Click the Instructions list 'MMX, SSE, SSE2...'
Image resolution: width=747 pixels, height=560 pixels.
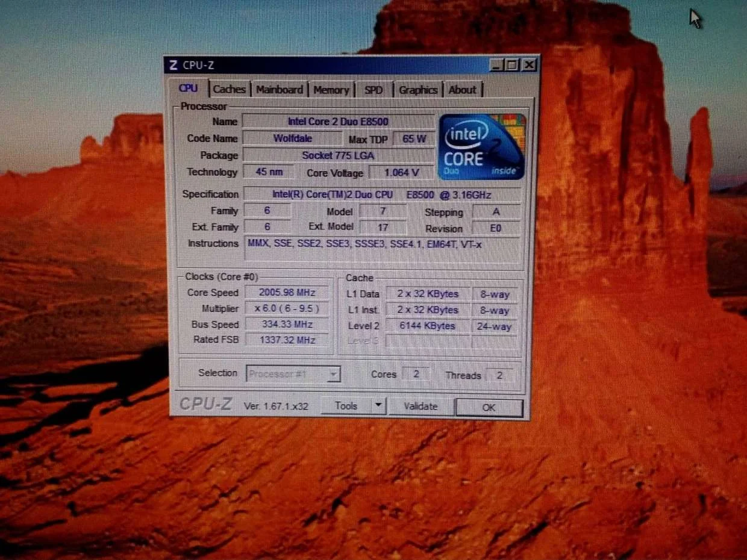click(x=382, y=249)
